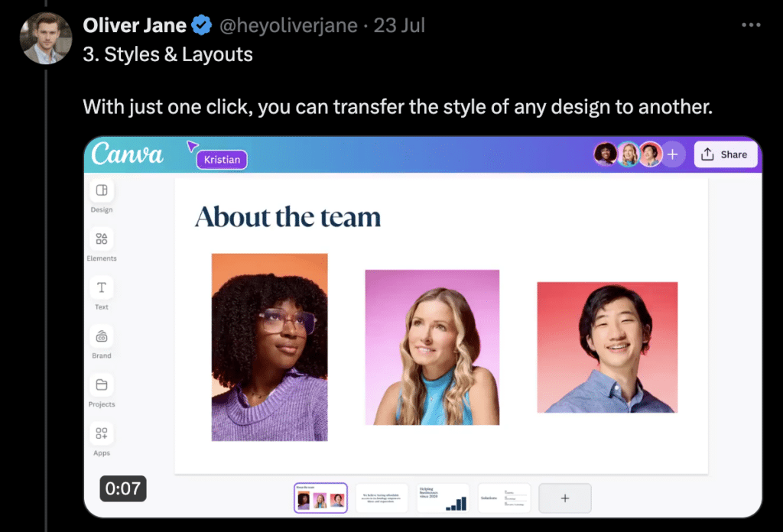The width and height of the screenshot is (783, 532).
Task: Click the Kristian cursor label
Action: pyautogui.click(x=221, y=159)
